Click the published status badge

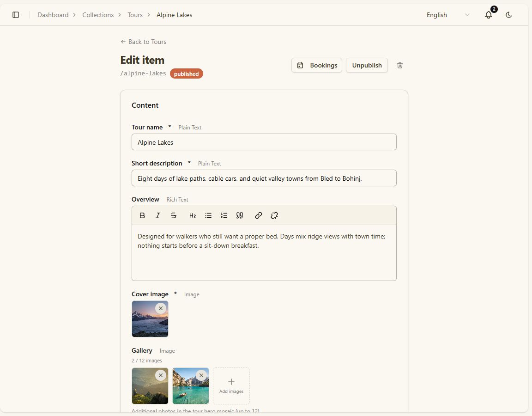[186, 73]
